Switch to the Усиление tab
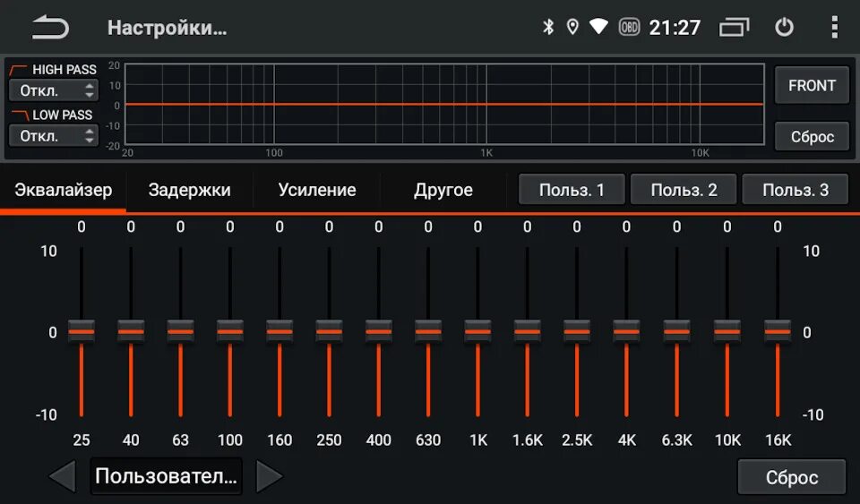860x504 pixels. 317,190
